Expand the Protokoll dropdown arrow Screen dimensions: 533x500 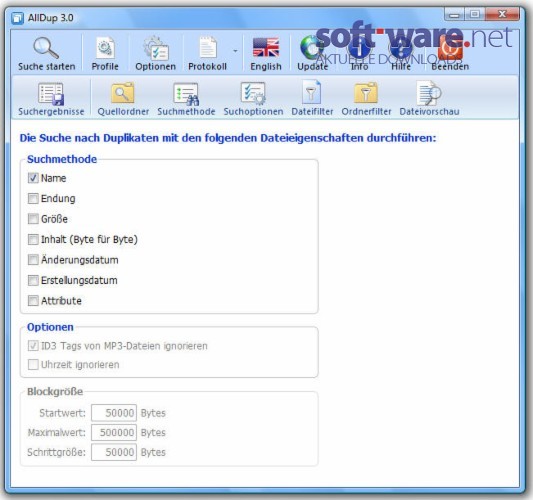coord(235,51)
